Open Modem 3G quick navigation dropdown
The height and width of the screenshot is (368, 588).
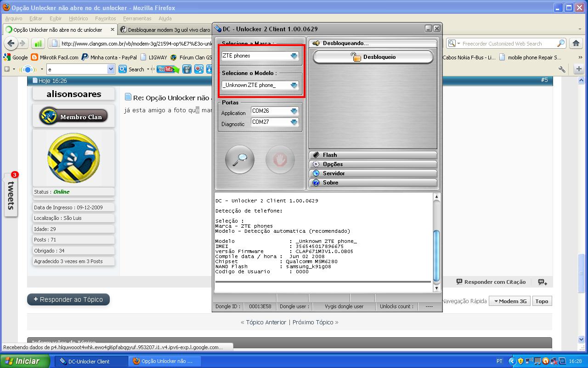pos(509,301)
